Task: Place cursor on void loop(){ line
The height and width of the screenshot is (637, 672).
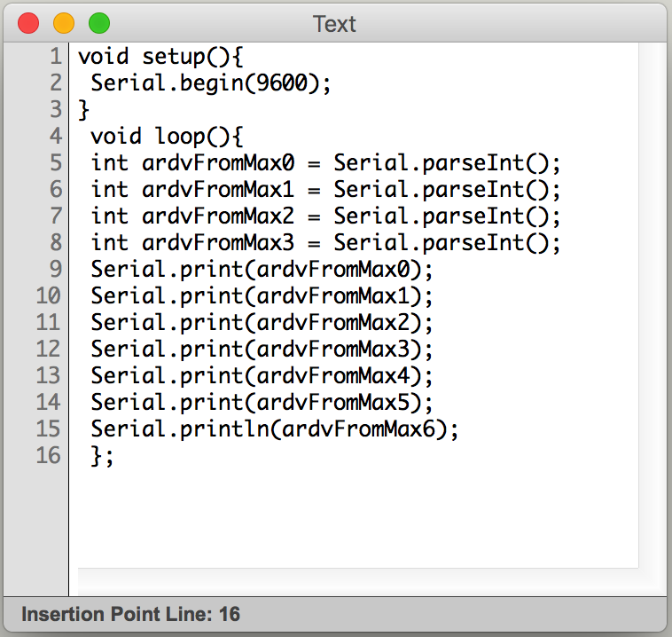Action: tap(167, 137)
